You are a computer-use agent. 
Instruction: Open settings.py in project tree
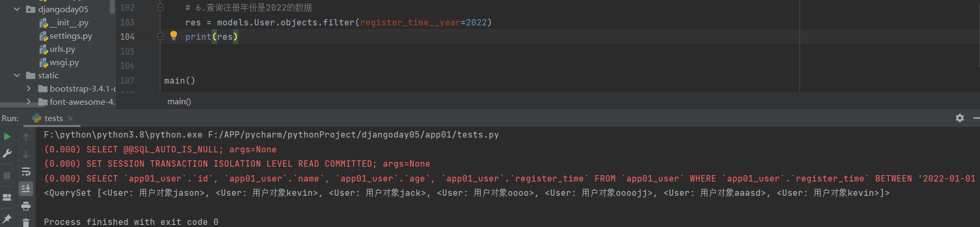pyautogui.click(x=70, y=35)
